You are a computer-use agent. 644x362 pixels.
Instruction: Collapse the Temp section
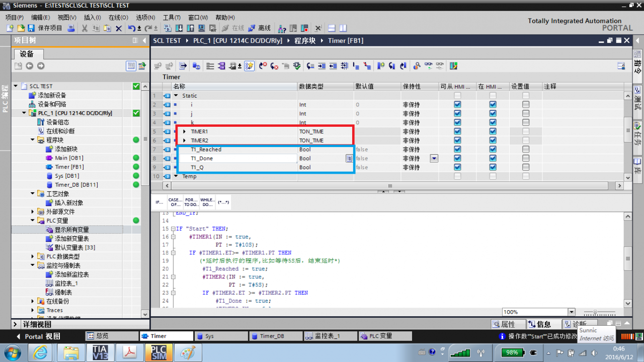[176, 176]
